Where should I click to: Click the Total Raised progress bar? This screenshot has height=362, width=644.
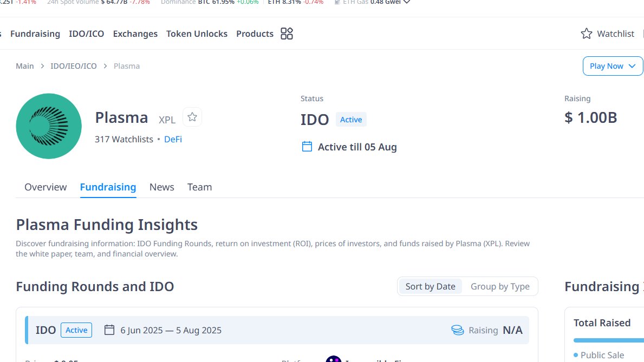609,340
